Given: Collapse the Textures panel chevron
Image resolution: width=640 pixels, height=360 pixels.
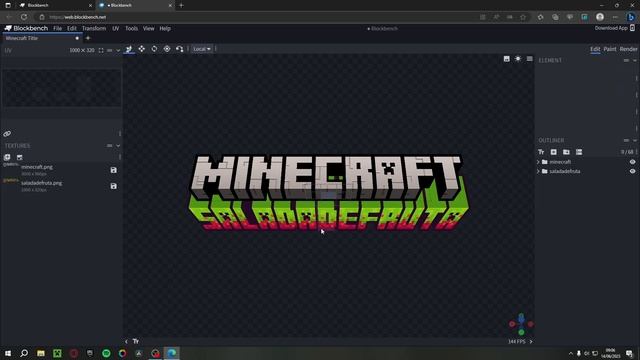Looking at the screenshot, I should [x=118, y=145].
